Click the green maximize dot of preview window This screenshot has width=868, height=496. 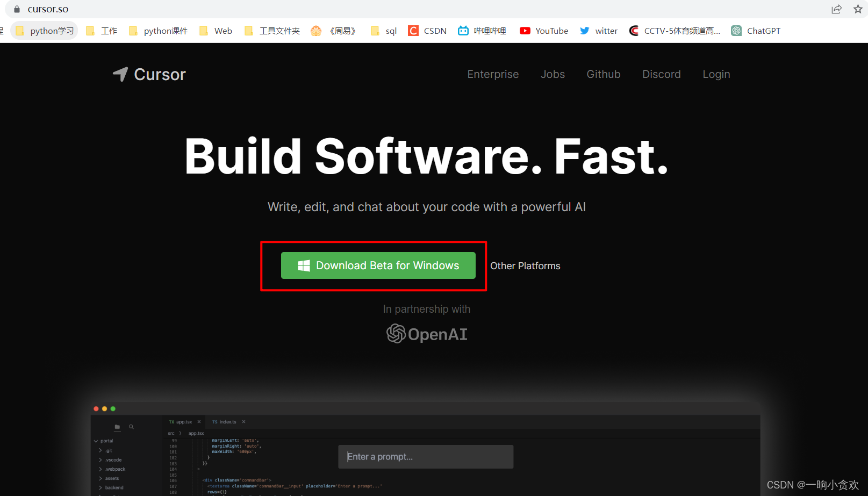tap(113, 409)
